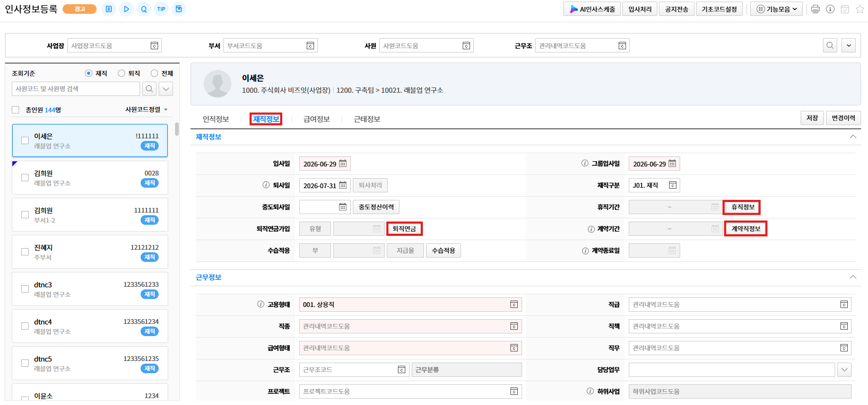
Task: Collapse the 재직정보 section
Action: coord(853,137)
